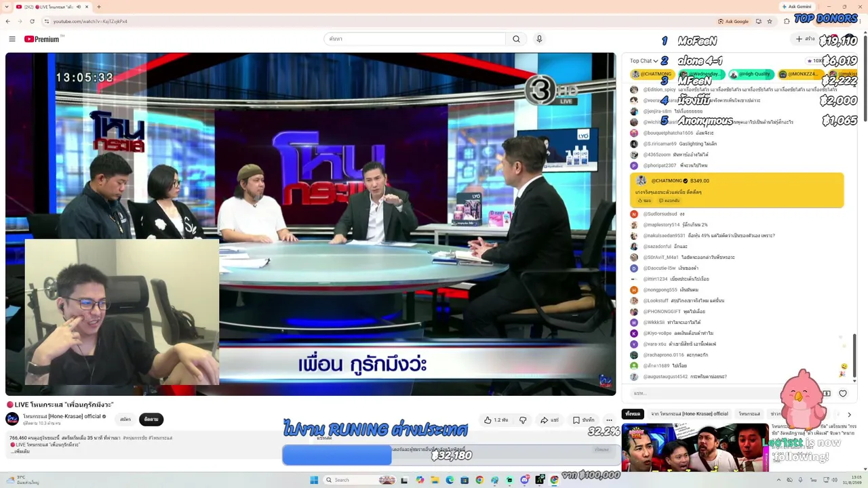Save the video to a playlist
Viewport: 868px width, 488px height.
(x=584, y=420)
